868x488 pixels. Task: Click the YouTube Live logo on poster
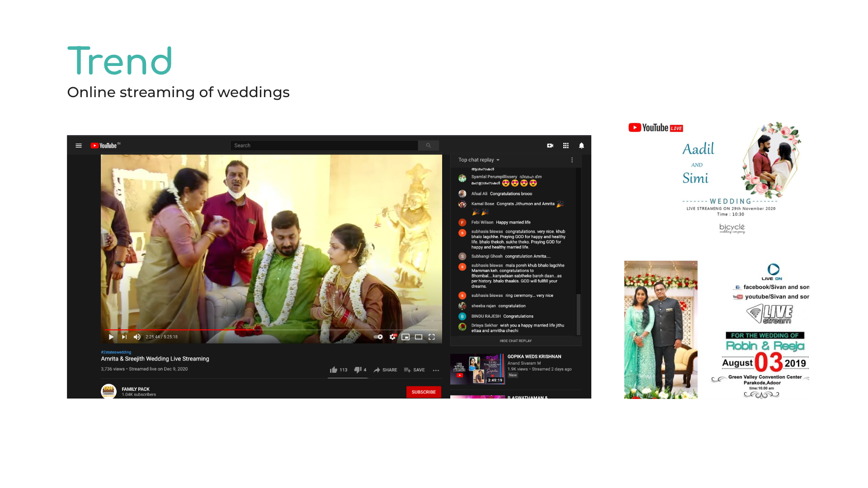point(656,128)
